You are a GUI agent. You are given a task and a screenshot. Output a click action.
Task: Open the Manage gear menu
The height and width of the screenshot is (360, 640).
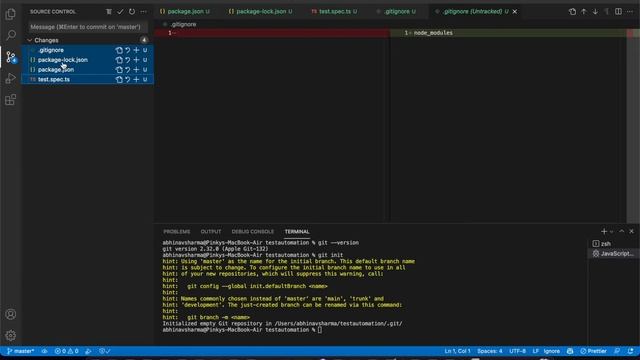coord(11,336)
